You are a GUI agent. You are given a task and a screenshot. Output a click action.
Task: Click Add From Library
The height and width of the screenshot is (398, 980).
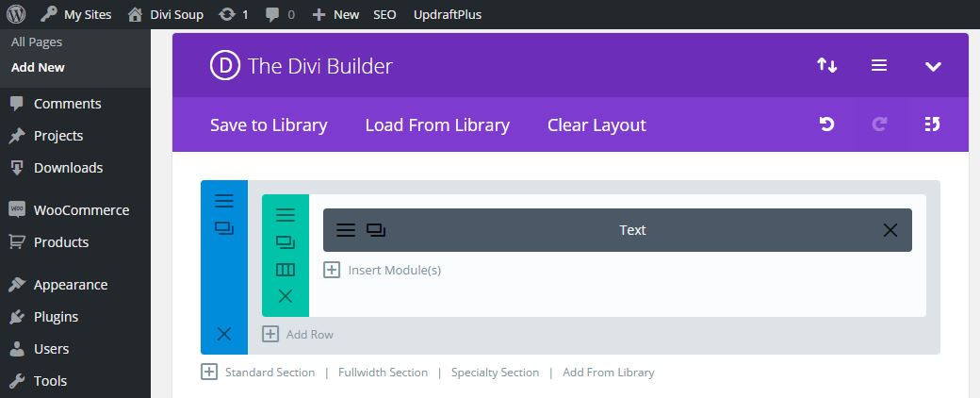click(x=608, y=373)
